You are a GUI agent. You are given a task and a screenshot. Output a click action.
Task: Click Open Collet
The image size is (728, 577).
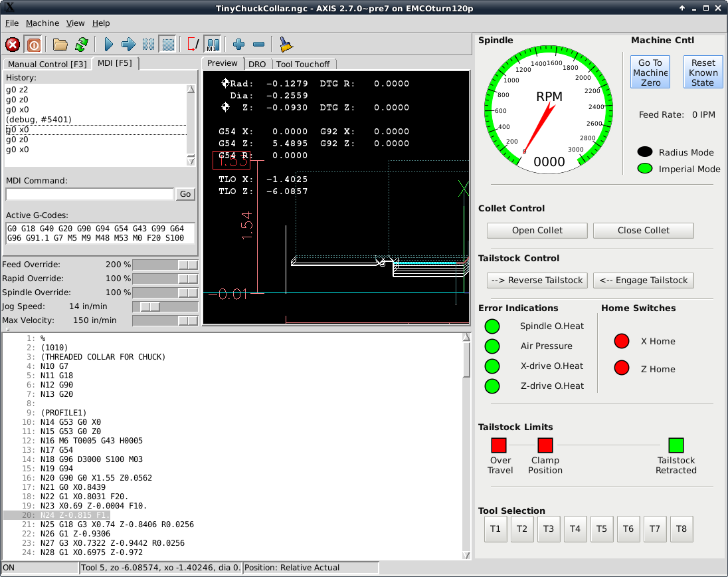[537, 231]
